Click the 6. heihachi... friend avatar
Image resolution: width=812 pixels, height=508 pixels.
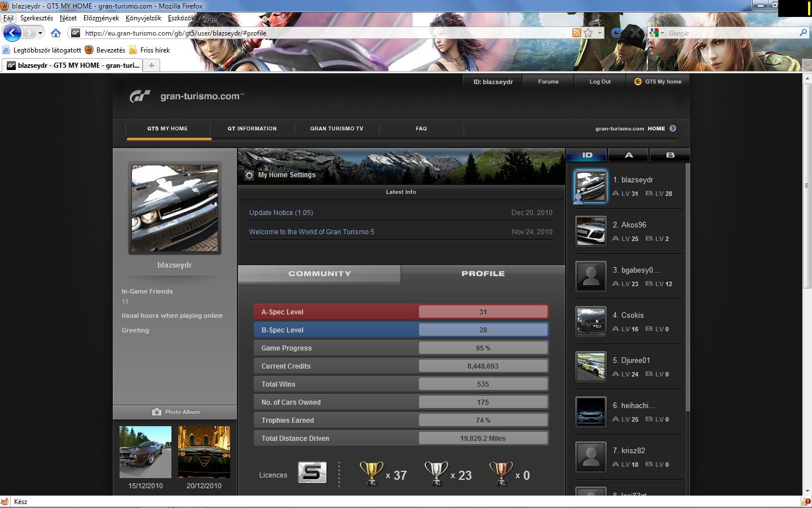pos(590,412)
